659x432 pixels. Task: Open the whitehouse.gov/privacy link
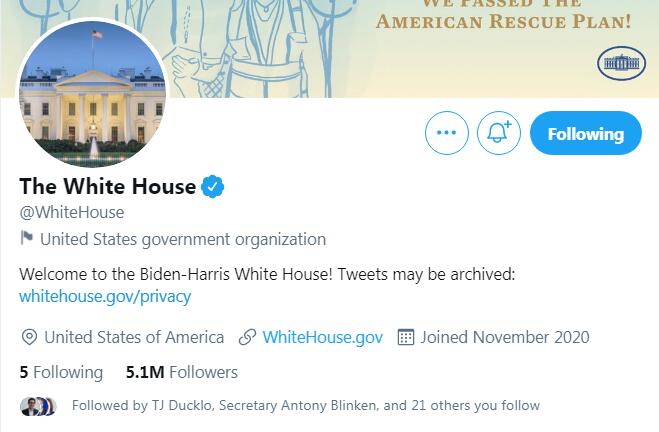click(105, 296)
